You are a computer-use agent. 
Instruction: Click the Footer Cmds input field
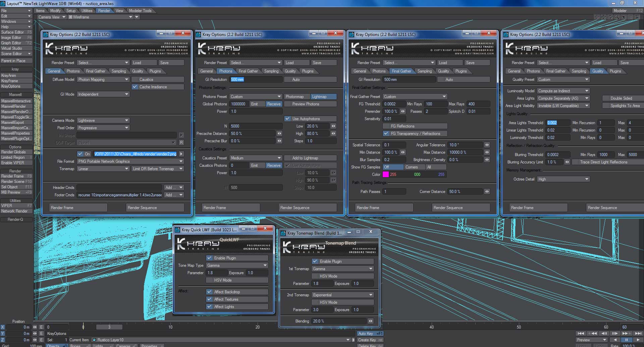(x=120, y=195)
